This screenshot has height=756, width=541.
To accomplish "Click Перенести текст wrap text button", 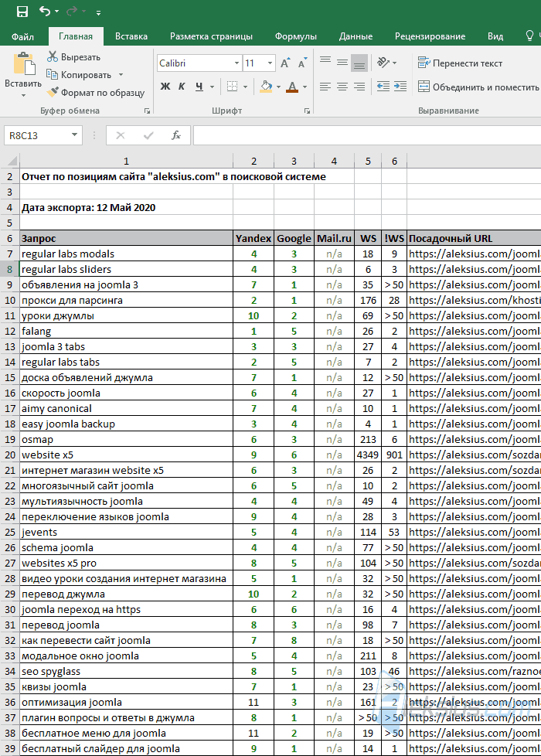I will coord(460,63).
